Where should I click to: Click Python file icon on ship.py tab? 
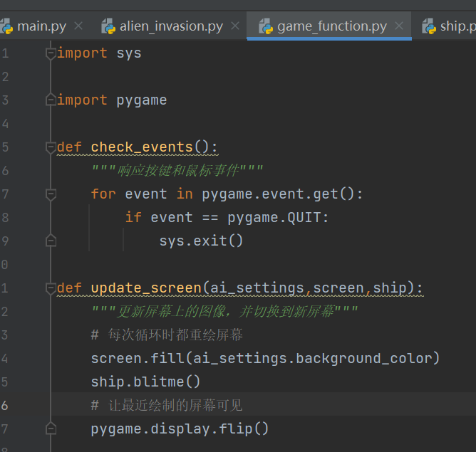pyautogui.click(x=428, y=26)
